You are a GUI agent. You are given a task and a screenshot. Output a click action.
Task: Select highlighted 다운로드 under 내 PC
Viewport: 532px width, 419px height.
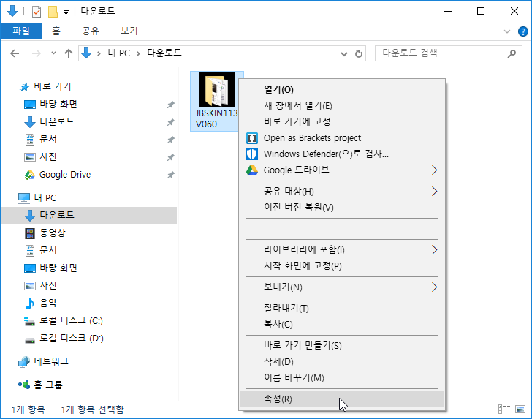click(89, 215)
